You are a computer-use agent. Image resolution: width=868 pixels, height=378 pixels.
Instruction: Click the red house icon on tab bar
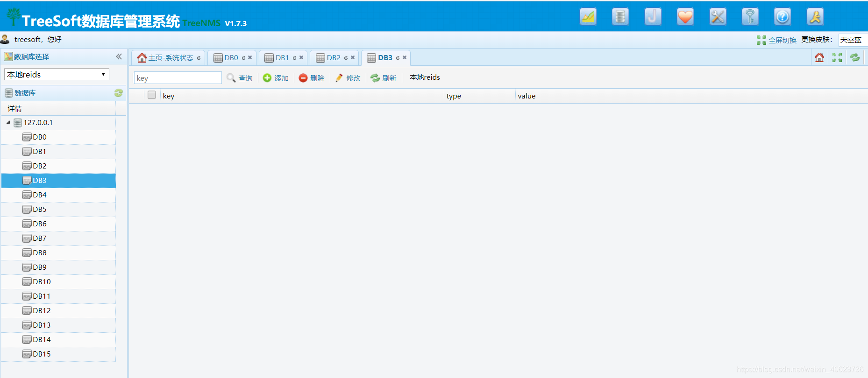tap(819, 57)
